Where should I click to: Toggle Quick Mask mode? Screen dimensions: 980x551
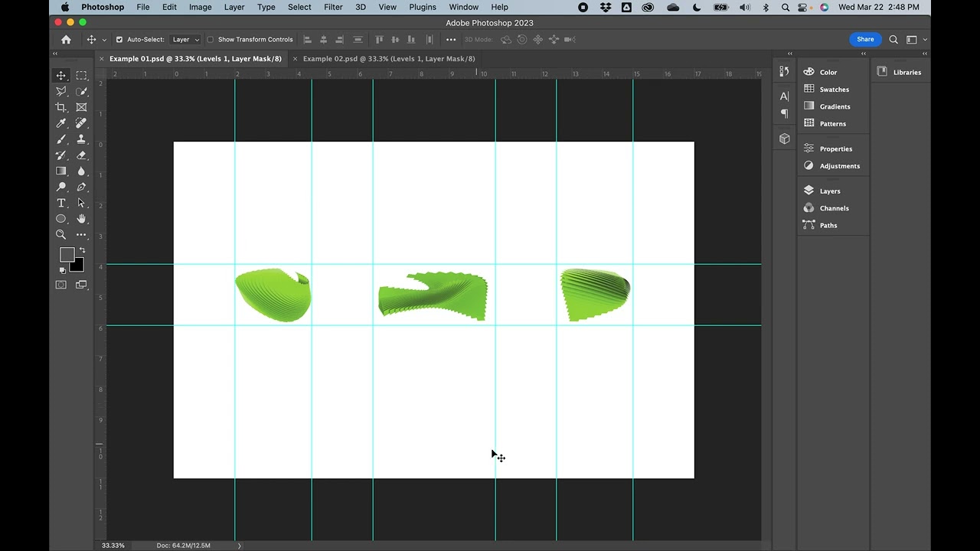(61, 285)
